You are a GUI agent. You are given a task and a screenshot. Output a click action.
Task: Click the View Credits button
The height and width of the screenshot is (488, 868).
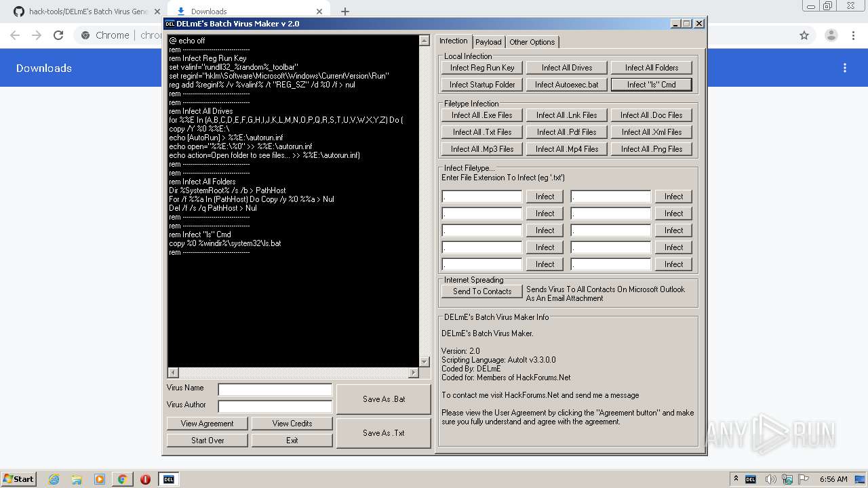(292, 424)
